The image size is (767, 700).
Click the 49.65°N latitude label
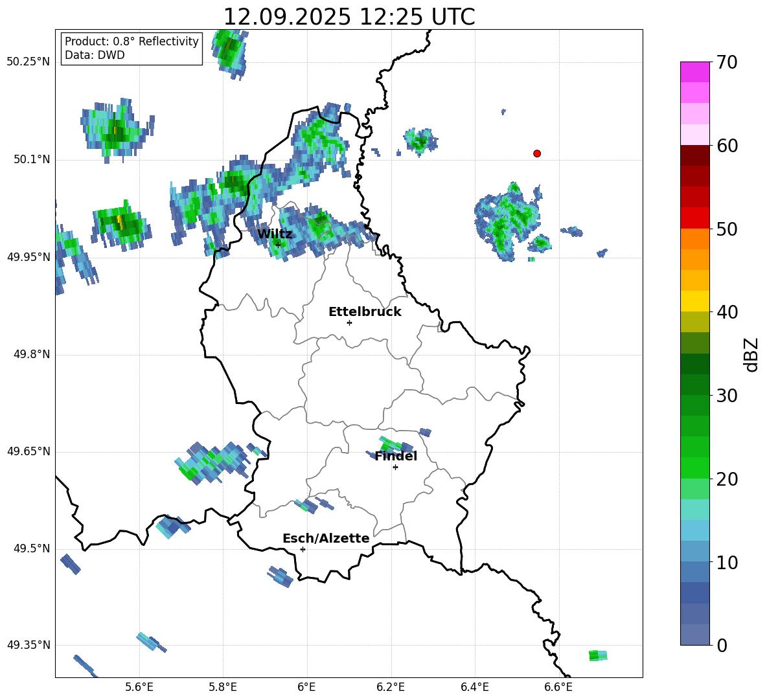(x=29, y=451)
